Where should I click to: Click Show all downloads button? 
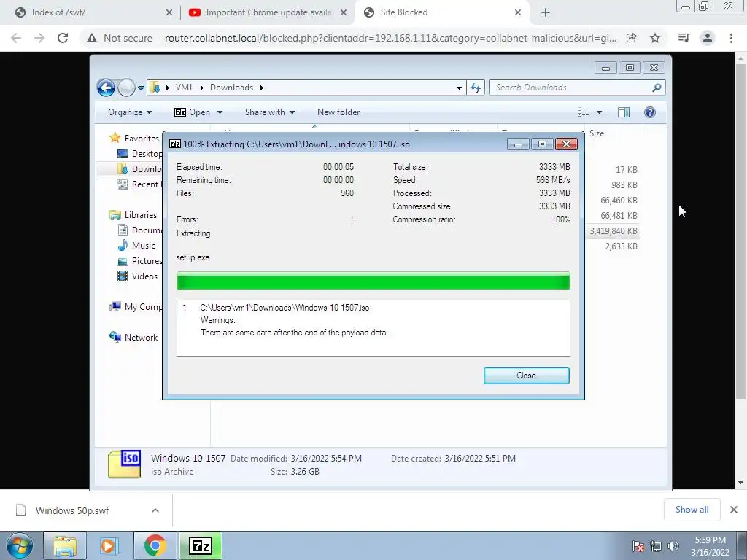pyautogui.click(x=692, y=510)
